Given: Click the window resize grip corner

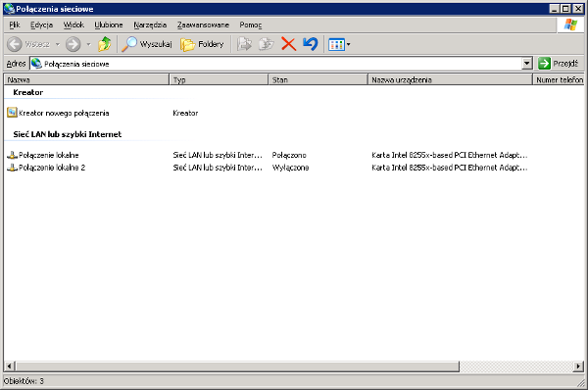Looking at the screenshot, I should [x=580, y=382].
